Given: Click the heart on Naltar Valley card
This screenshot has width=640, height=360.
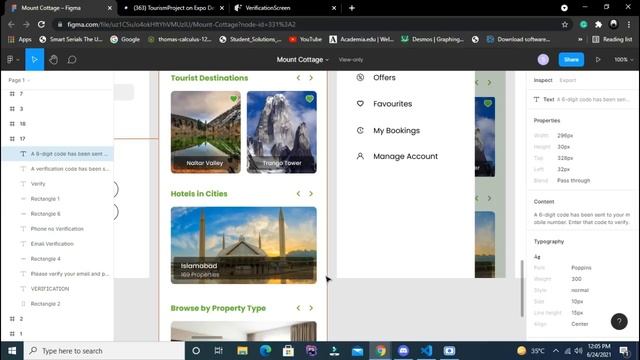Looking at the screenshot, I should tap(234, 99).
